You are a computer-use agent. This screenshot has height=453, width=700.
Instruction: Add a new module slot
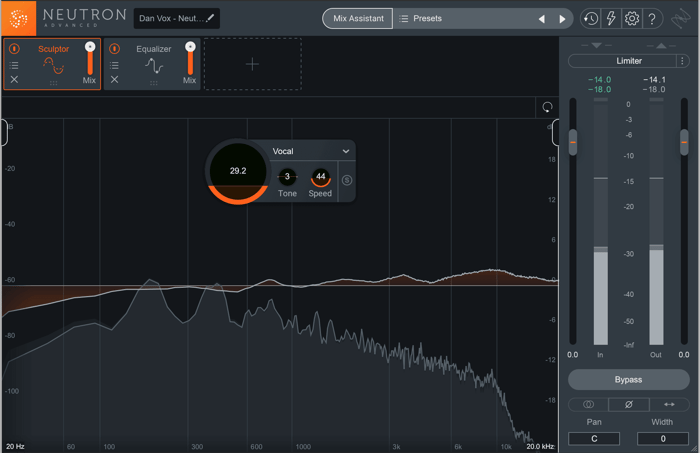click(x=253, y=64)
